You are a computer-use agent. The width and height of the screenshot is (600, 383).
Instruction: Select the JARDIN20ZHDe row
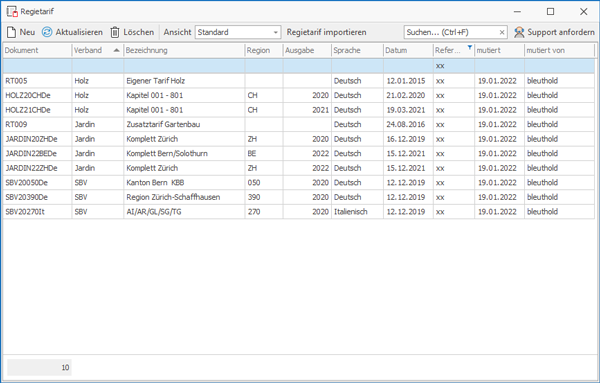coord(298,139)
